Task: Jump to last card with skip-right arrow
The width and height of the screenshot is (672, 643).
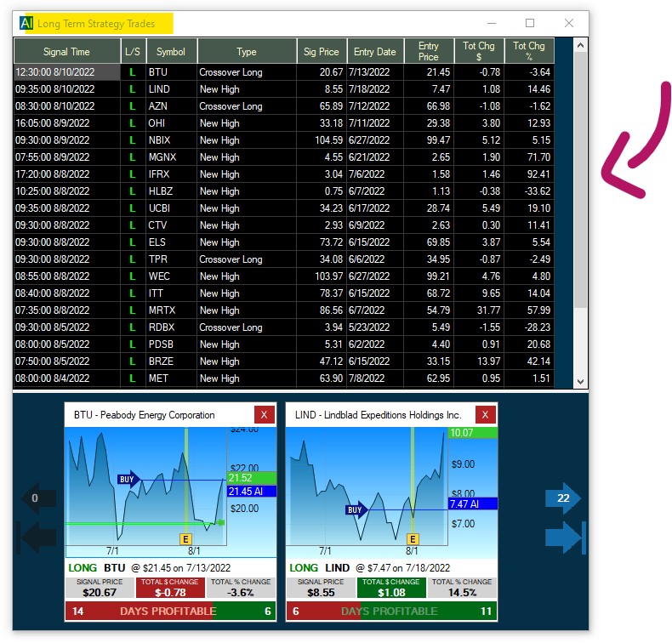Action: (565, 538)
